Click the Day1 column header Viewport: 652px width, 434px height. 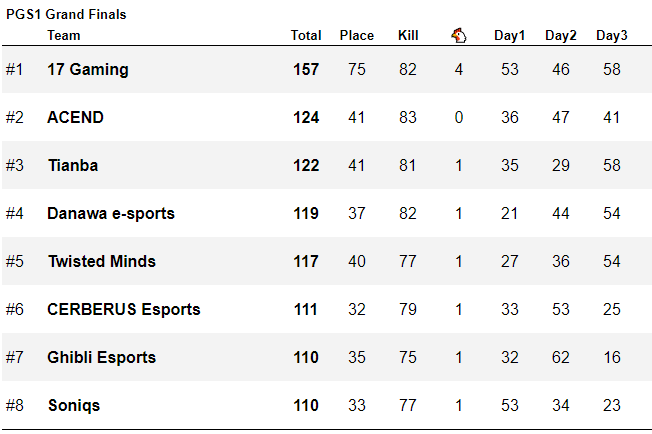(510, 36)
